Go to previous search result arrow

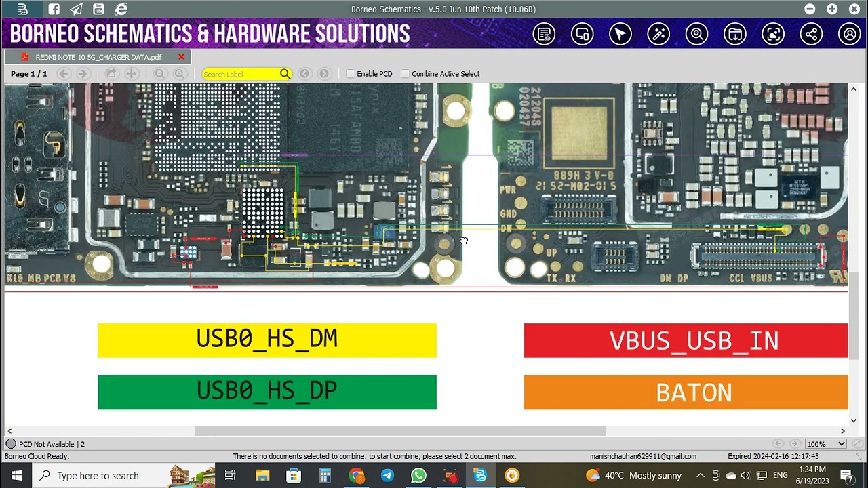(x=304, y=74)
